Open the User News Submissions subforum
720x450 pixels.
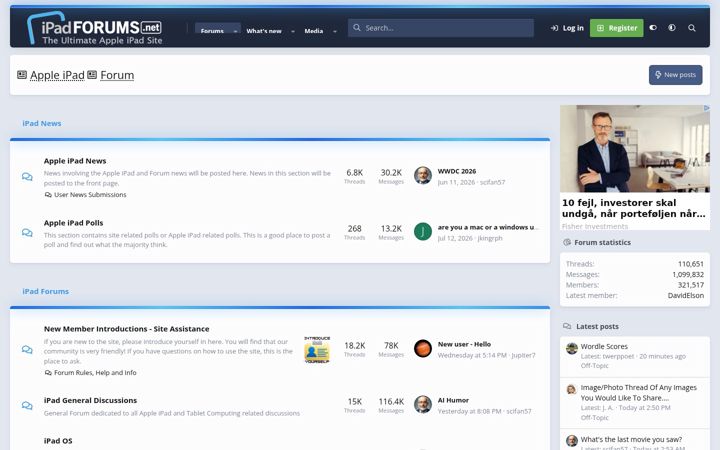[90, 195]
